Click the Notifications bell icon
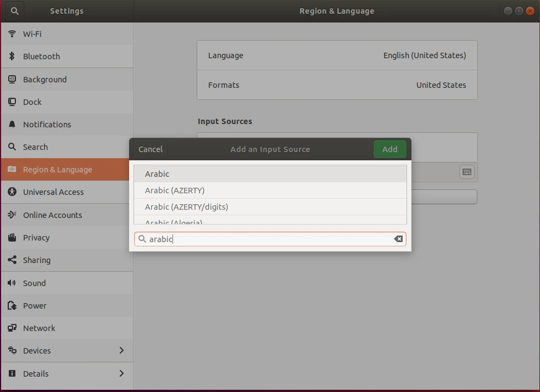Screen dimensions: 540x392 (12, 124)
